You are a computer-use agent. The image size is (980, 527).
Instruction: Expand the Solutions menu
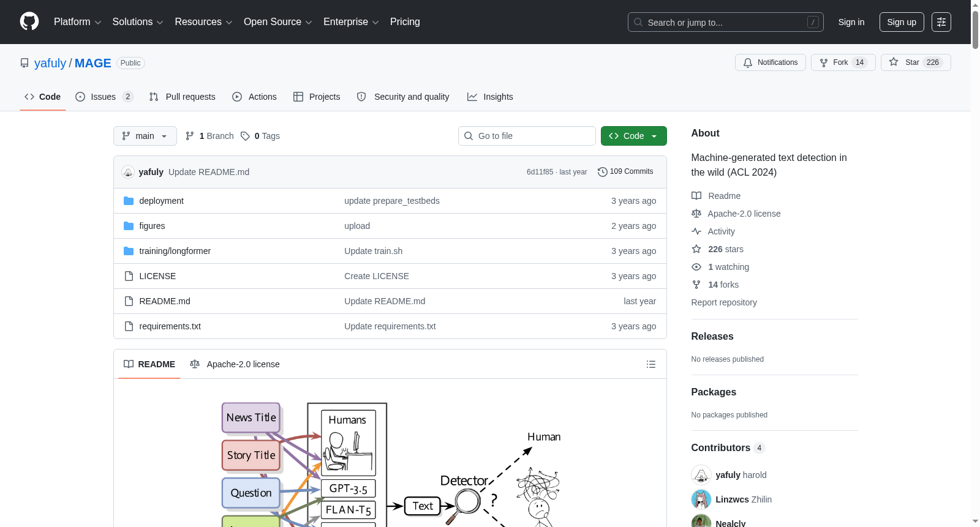point(138,22)
